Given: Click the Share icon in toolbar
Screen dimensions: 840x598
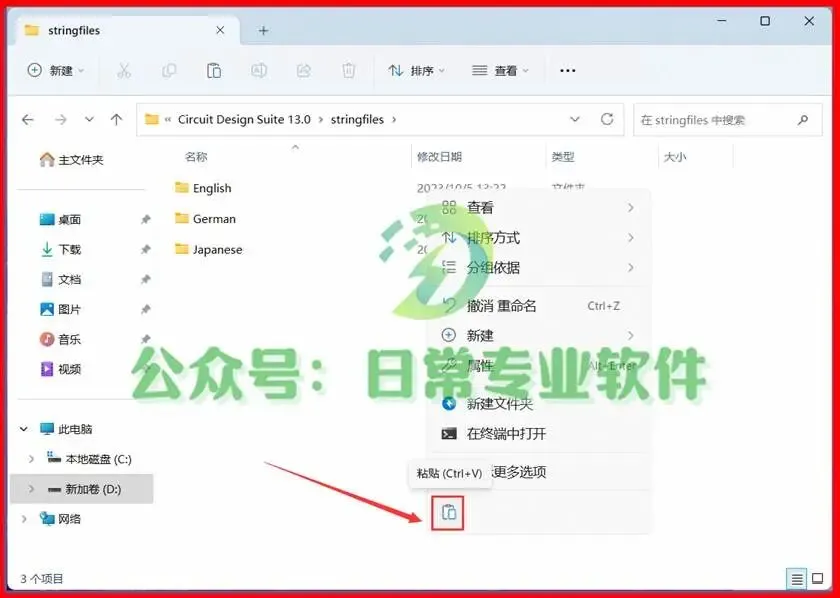Looking at the screenshot, I should 304,70.
